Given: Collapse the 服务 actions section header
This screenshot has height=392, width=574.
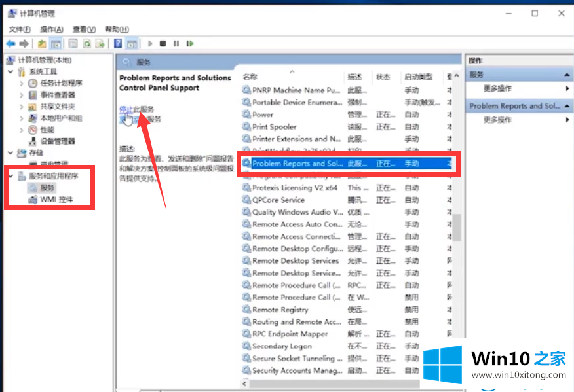Looking at the screenshot, I should pos(567,75).
